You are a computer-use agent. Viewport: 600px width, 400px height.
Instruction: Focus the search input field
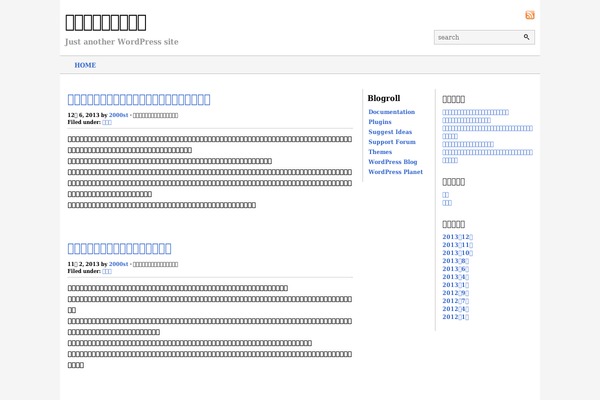pyautogui.click(x=478, y=37)
